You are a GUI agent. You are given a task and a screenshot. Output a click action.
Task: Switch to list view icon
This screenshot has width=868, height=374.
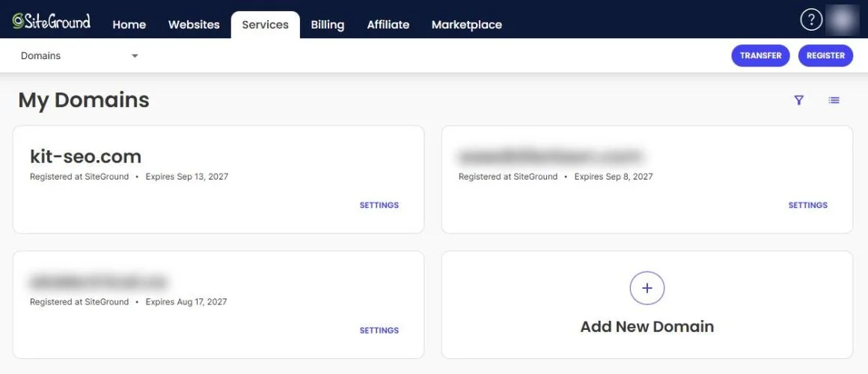[834, 100]
